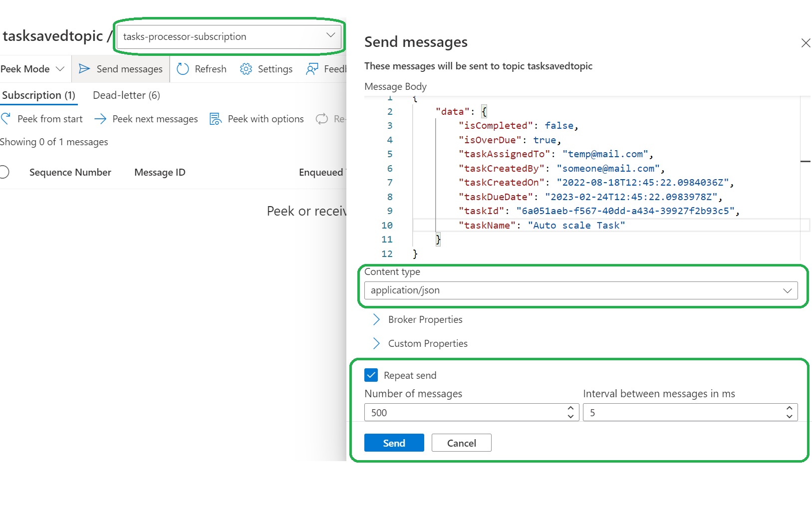Select the Subscription (1) tab

38,95
